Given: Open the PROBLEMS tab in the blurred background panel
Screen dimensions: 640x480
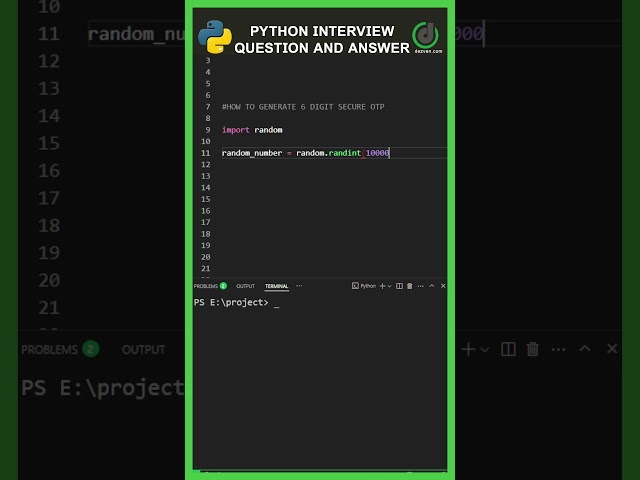Looking at the screenshot, I should (49, 350).
